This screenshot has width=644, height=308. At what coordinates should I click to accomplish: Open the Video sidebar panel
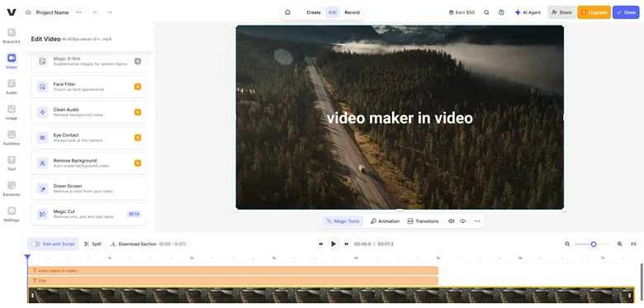tap(12, 61)
